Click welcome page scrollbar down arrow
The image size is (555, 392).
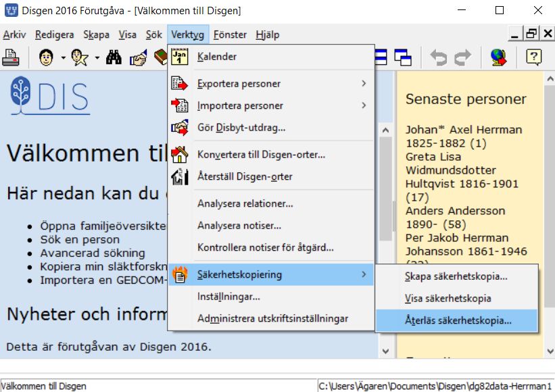[386, 351]
